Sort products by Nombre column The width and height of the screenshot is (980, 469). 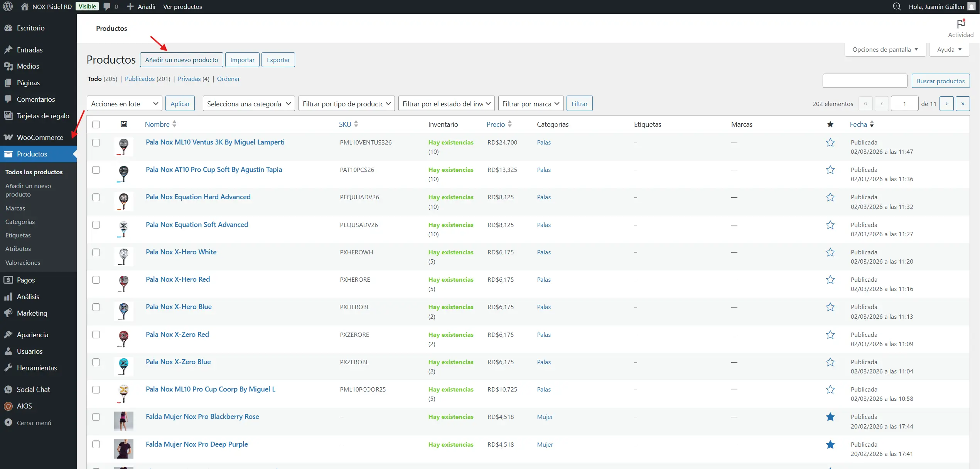tap(160, 124)
